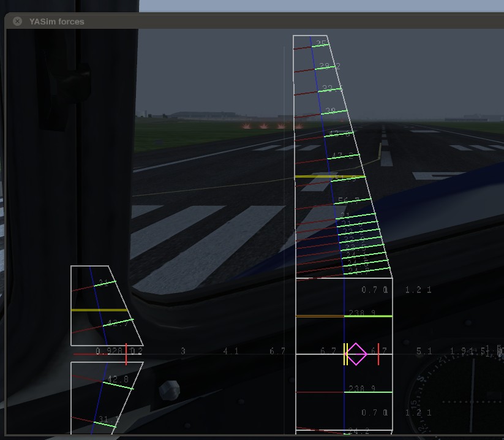Click the axis value '0.928'

[x=109, y=351]
